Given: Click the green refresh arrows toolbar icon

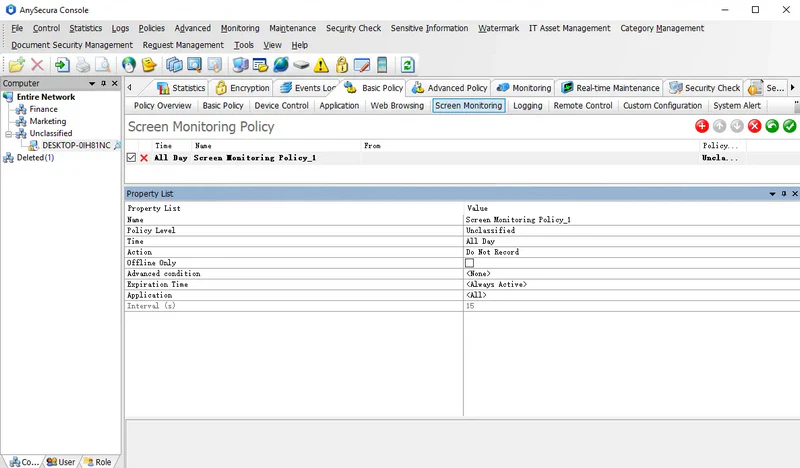Looking at the screenshot, I should pyautogui.click(x=407, y=65).
